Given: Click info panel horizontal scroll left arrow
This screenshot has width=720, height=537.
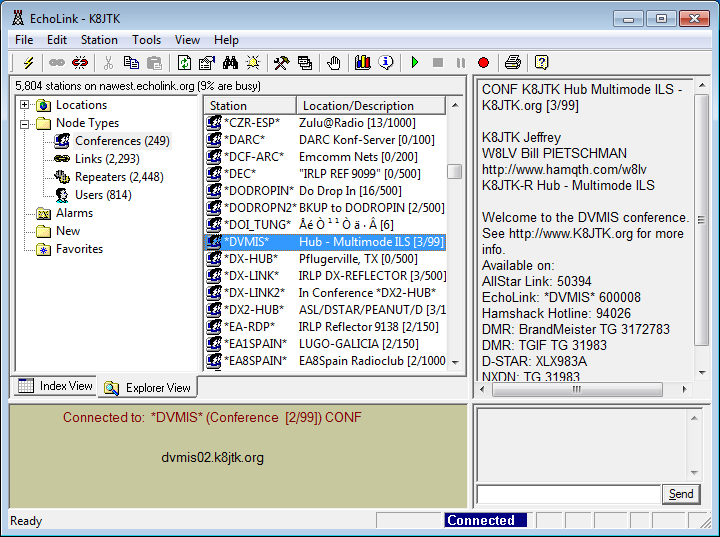Looking at the screenshot, I should (482, 389).
